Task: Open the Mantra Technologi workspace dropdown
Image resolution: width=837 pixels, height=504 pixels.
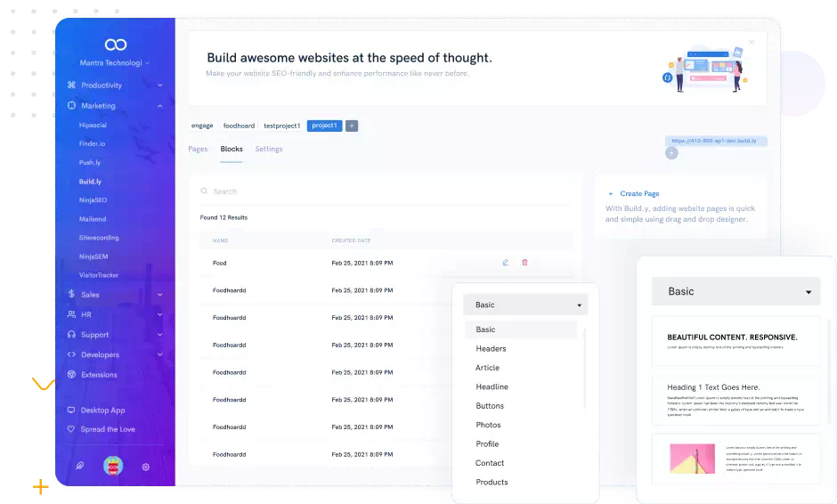Action: [x=115, y=63]
